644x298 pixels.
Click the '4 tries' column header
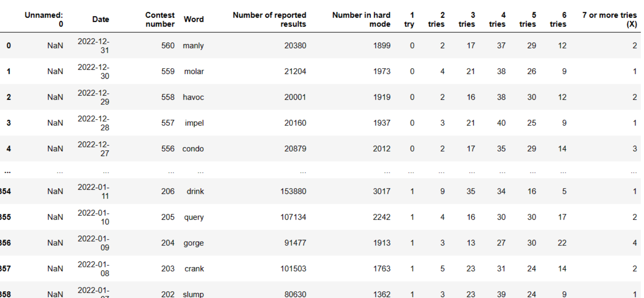tap(497, 19)
